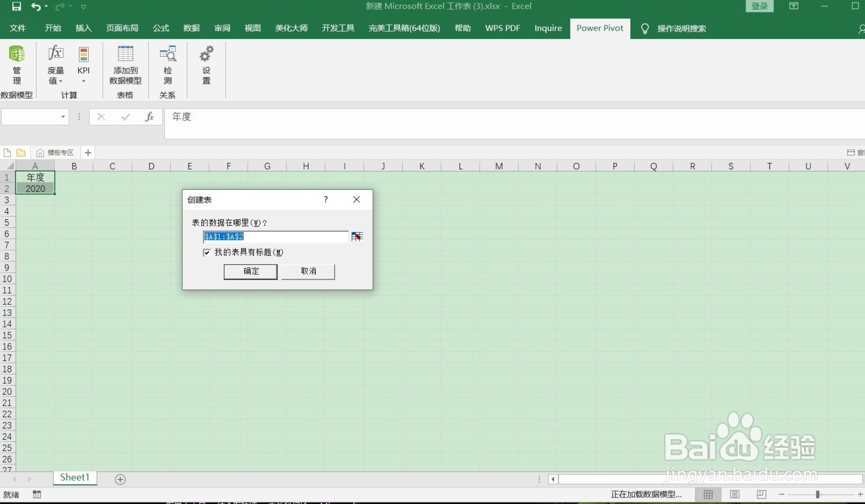This screenshot has width=865, height=504.
Task: Open the Inquire tab
Action: pos(548,28)
